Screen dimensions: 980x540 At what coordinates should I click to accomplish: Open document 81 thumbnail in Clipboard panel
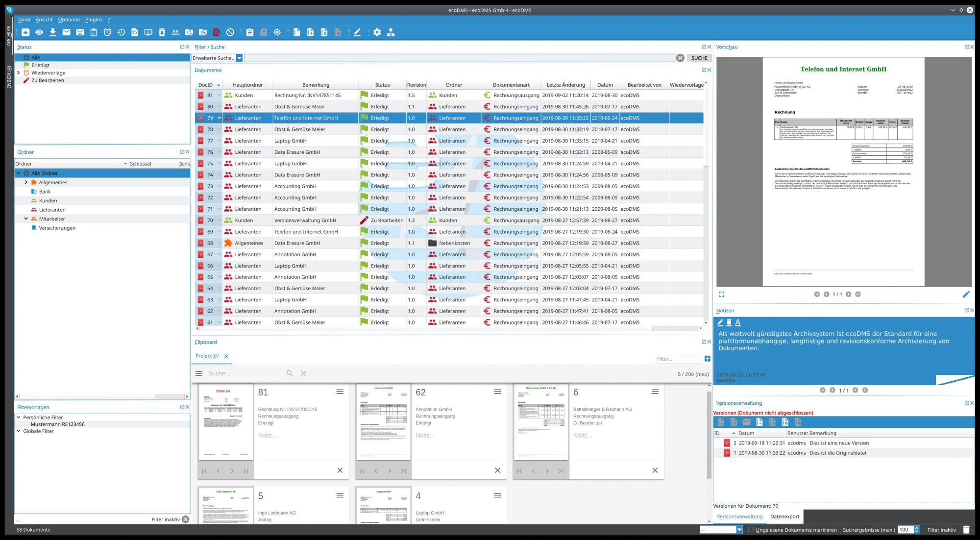coord(227,423)
